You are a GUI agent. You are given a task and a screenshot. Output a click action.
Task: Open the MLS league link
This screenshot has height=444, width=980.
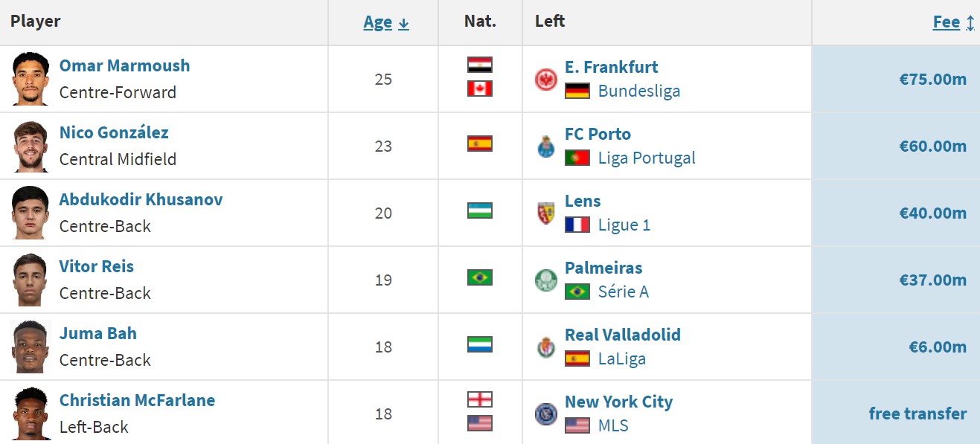tap(613, 426)
